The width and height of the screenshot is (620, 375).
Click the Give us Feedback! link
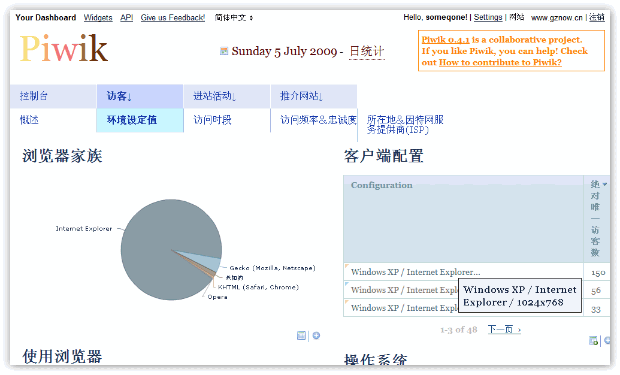point(173,18)
